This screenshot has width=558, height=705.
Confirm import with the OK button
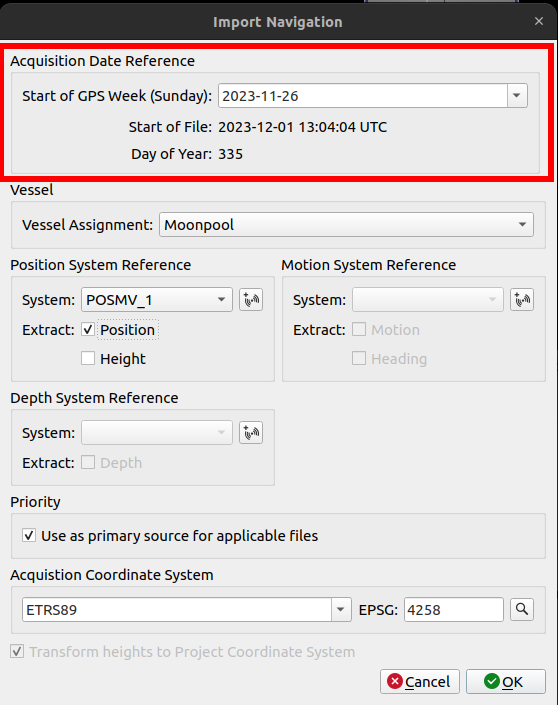[x=506, y=682]
